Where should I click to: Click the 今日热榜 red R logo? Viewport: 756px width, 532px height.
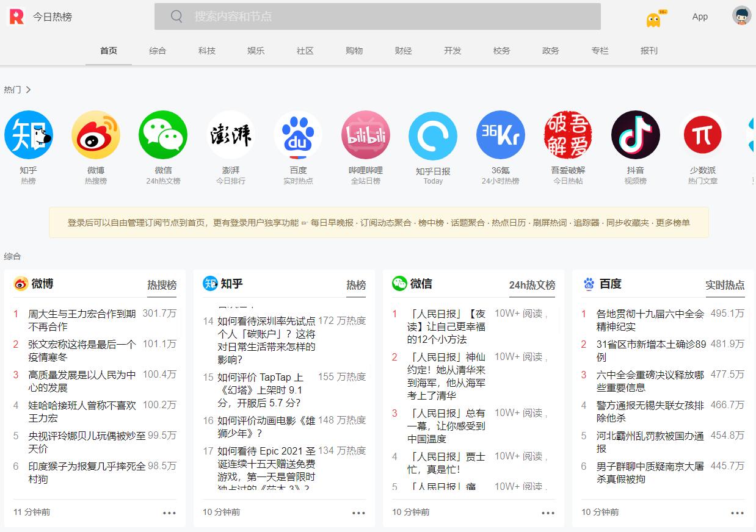pyautogui.click(x=16, y=16)
